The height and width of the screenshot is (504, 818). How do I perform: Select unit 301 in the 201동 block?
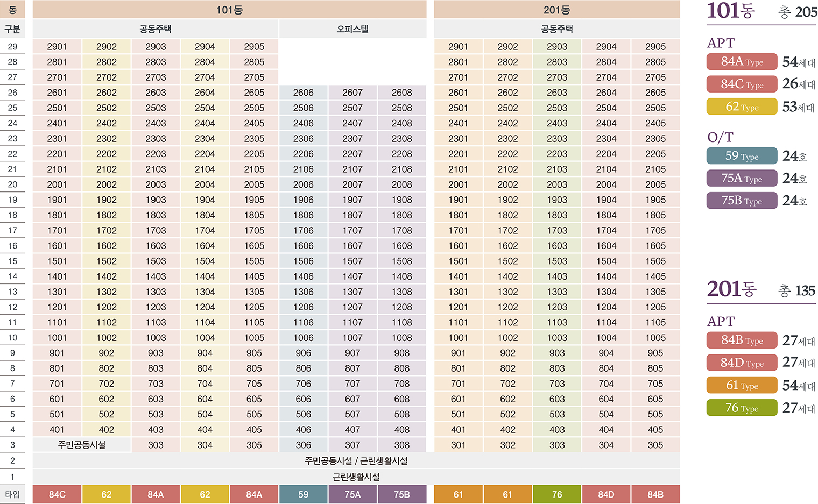point(458,445)
